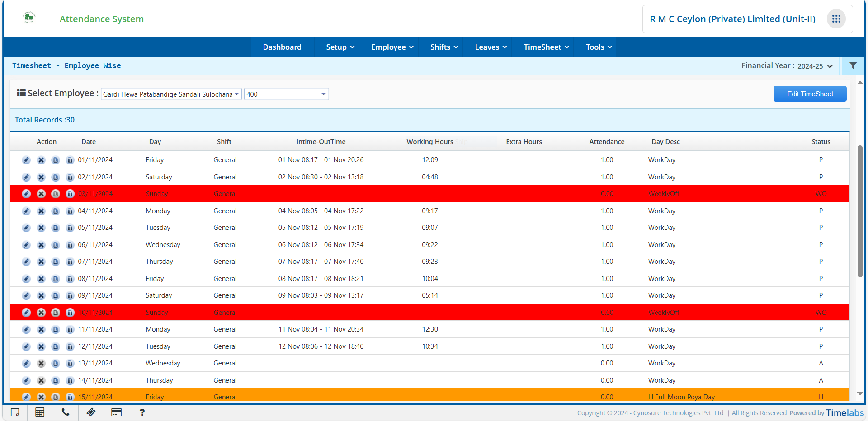
Task: Click the X icon on 12/11/2024 row
Action: [41, 347]
